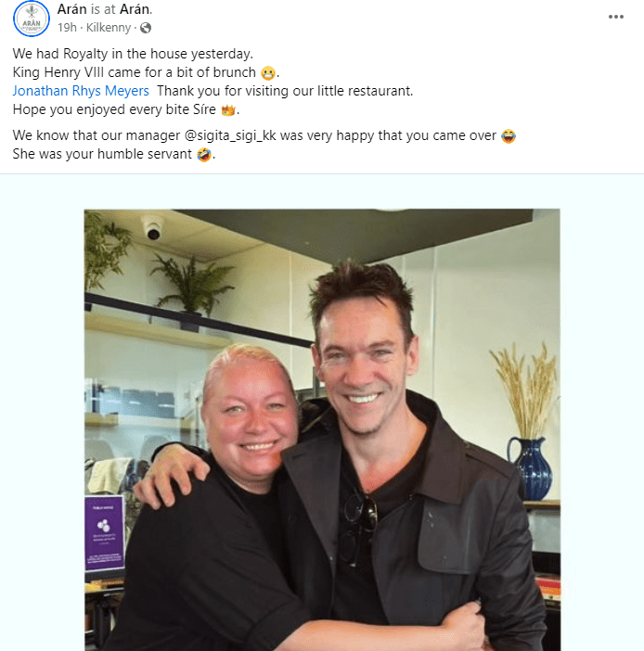Open the Arán page name link
This screenshot has width=644, height=651.
click(71, 9)
